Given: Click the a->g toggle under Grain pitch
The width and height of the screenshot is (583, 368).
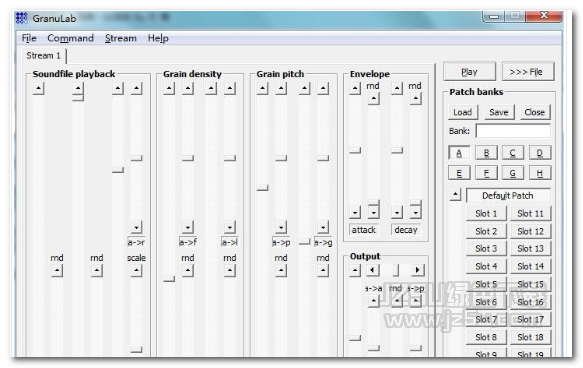Looking at the screenshot, I should [323, 242].
